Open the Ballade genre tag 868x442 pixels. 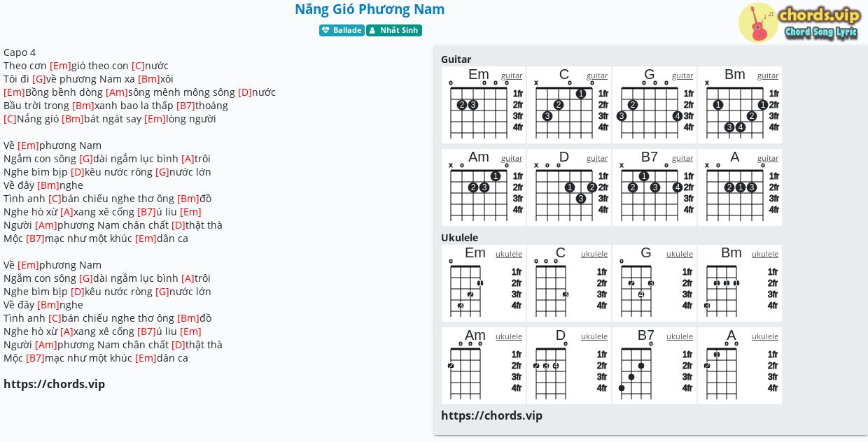[342, 30]
